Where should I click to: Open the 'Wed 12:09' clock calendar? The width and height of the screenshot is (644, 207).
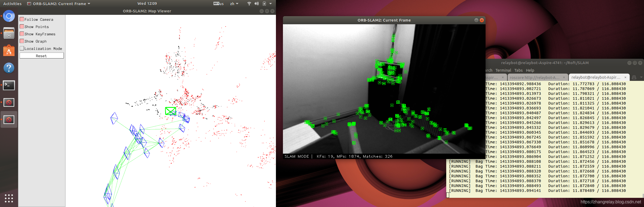147,4
